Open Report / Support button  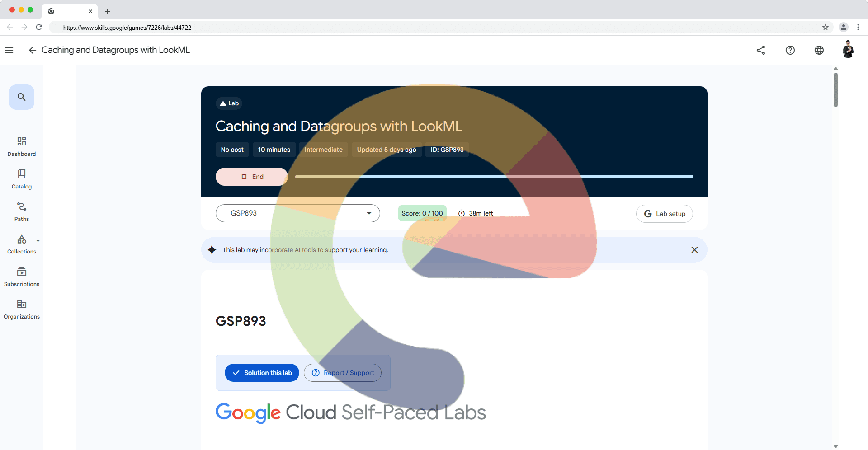[x=343, y=373]
